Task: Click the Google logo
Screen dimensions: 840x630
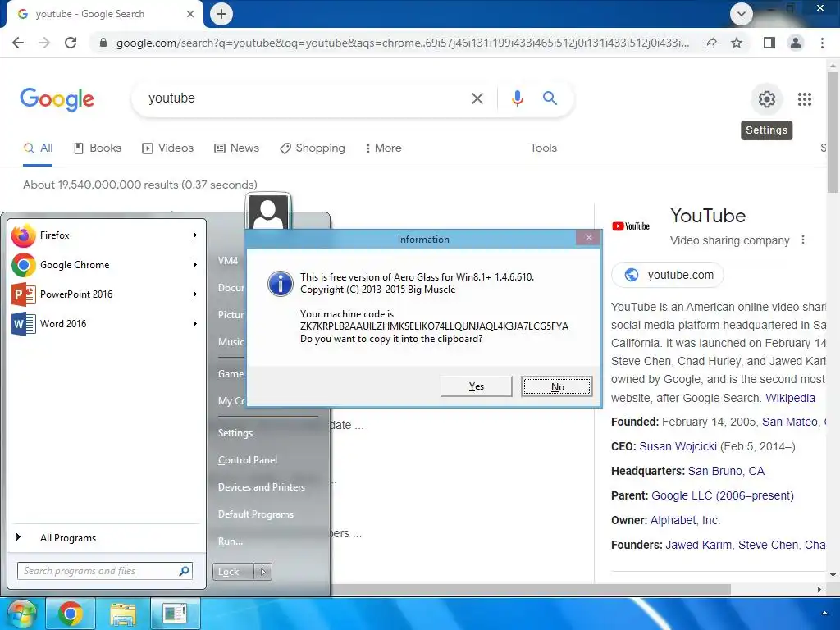Action: pyautogui.click(x=57, y=99)
